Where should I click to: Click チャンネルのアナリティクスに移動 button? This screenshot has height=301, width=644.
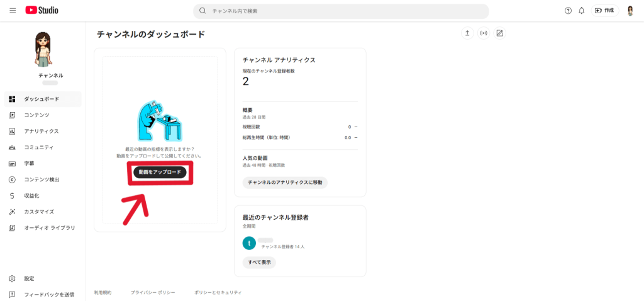(x=285, y=182)
